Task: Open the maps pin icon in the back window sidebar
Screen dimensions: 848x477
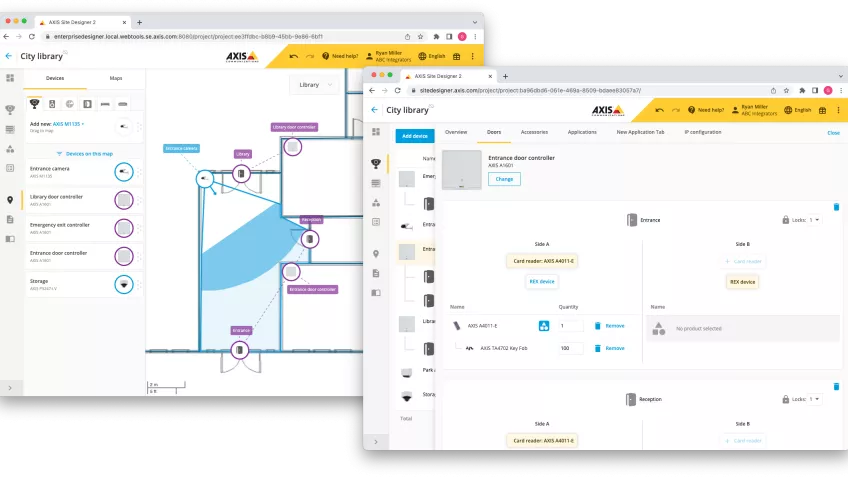Action: click(x=10, y=199)
